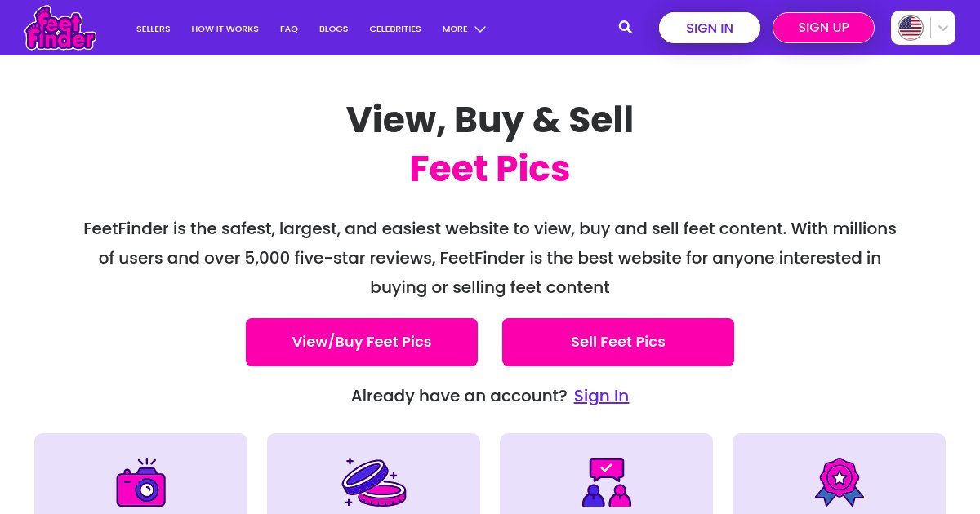
Task: Open the SELLERS menu item
Action: [153, 29]
